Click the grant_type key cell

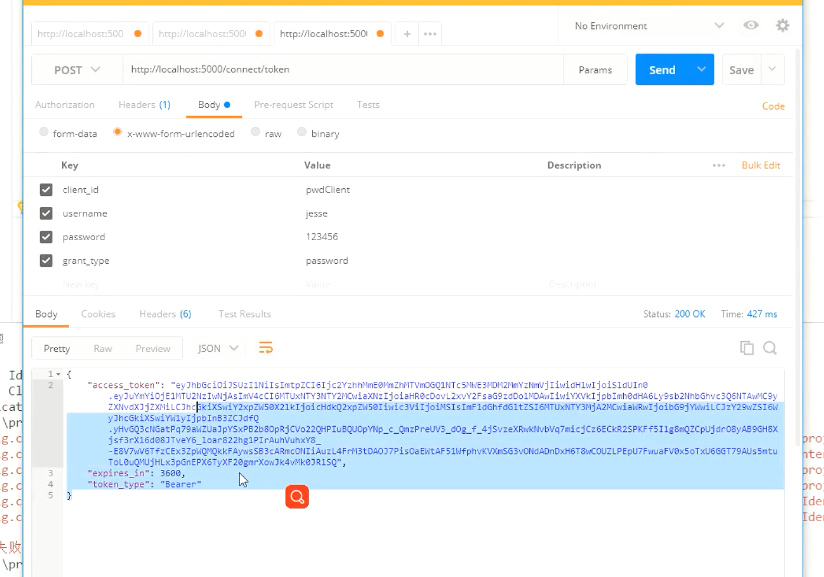(86, 261)
